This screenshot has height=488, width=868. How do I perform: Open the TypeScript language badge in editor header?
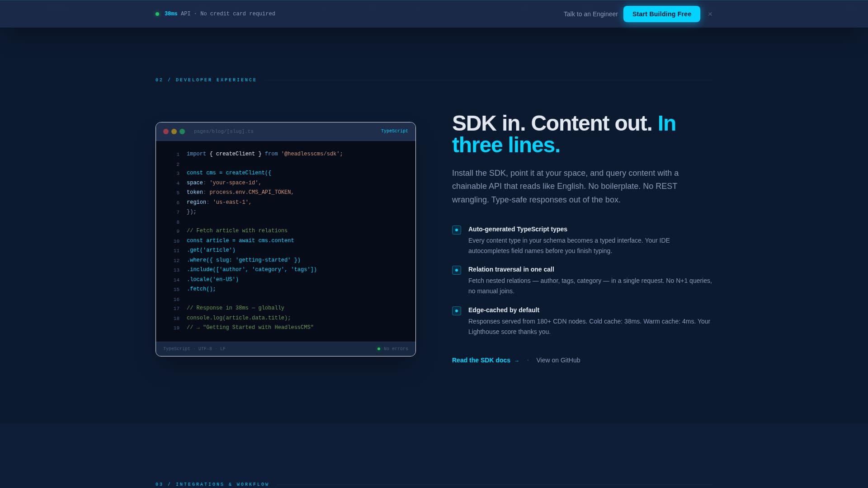tap(394, 131)
